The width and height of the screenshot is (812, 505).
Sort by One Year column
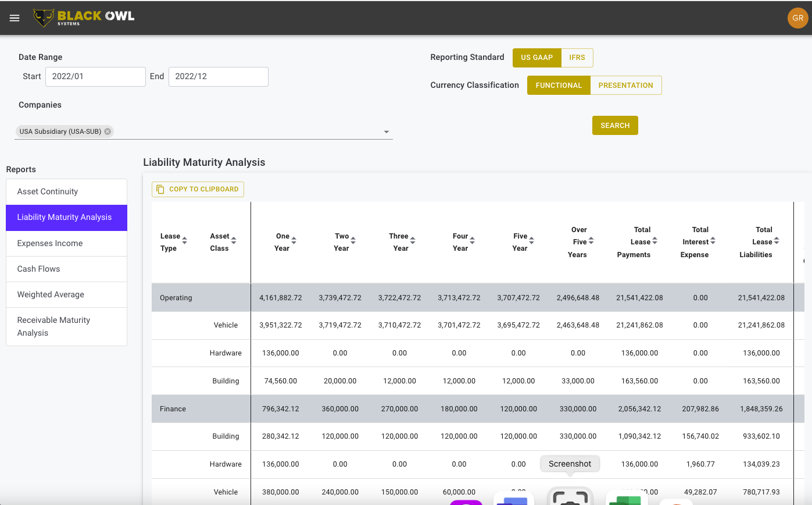[294, 240]
